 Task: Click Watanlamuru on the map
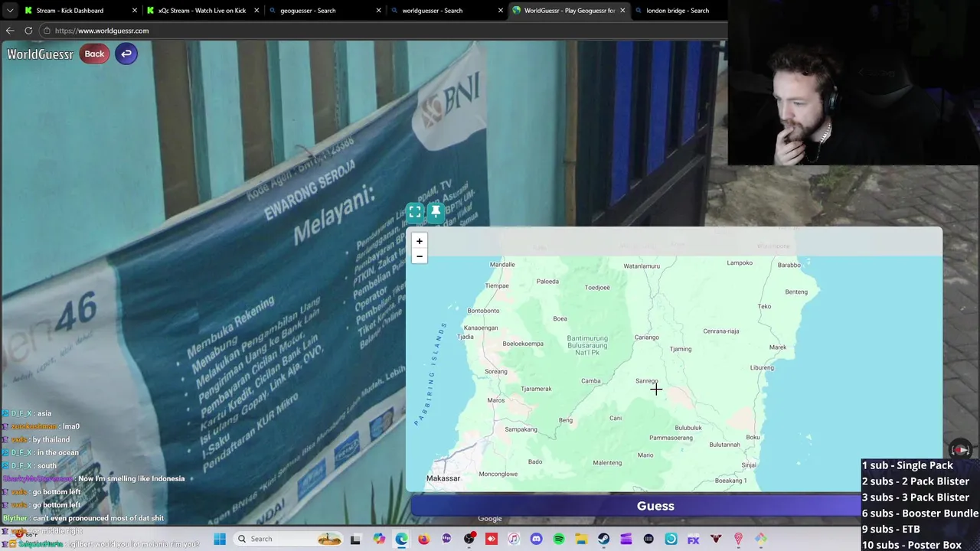(x=642, y=266)
